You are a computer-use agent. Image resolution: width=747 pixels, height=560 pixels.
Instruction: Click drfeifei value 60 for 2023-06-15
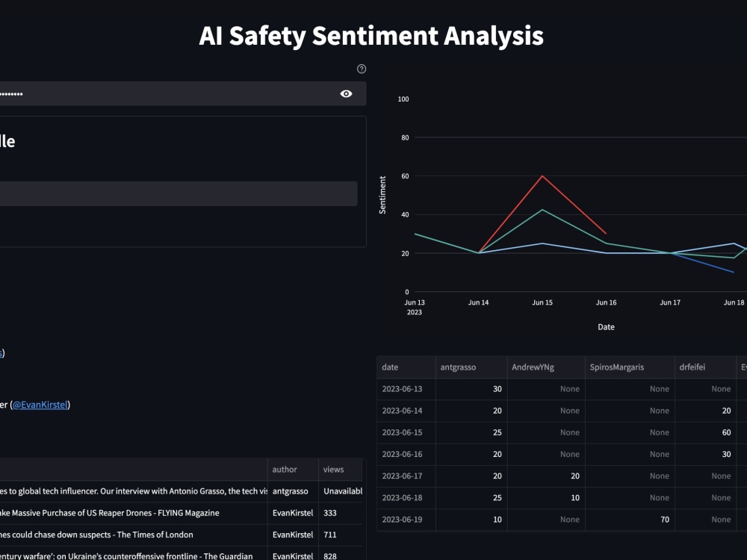(x=706, y=433)
